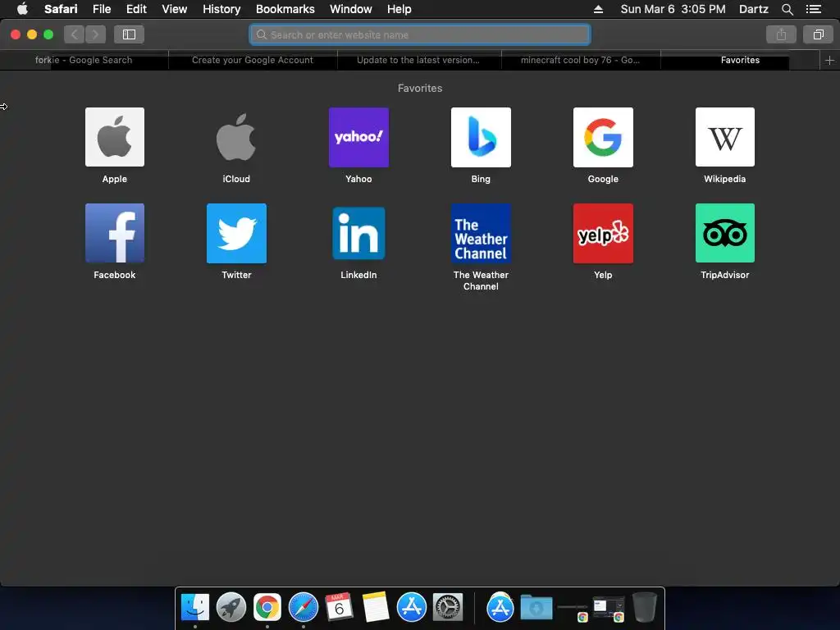Click the Favorites heading text

420,88
